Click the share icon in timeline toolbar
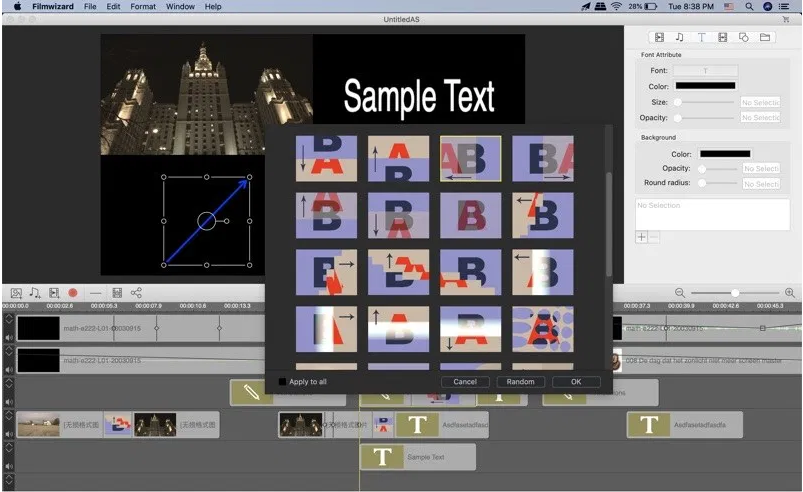Viewport: 803px width, 492px height. click(136, 292)
